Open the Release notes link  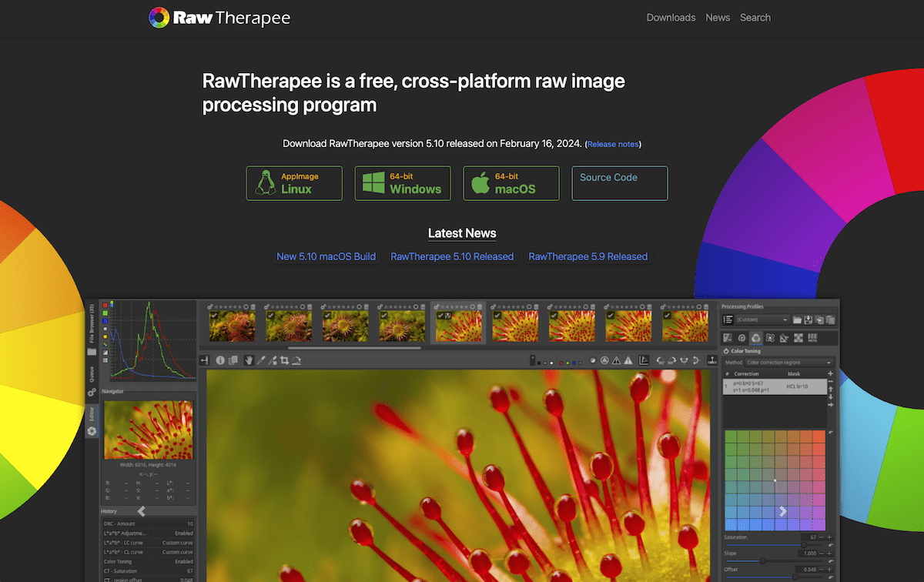click(x=613, y=144)
